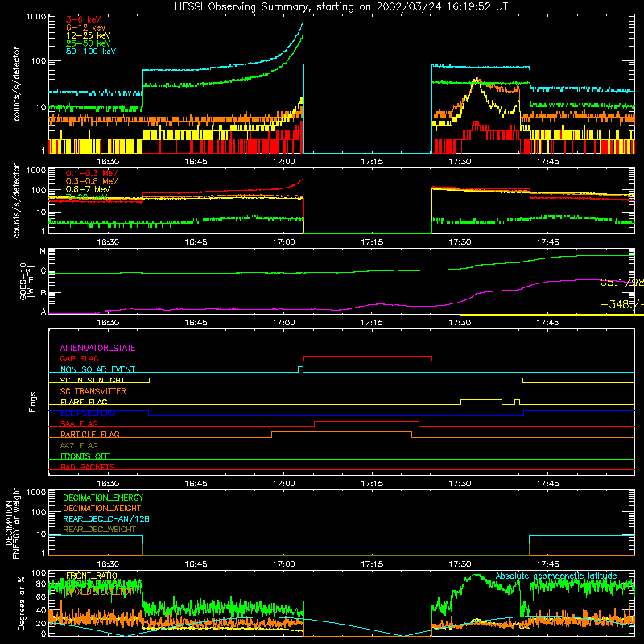The image size is (644, 644).
Task: Click the 16:30 time label under decimation panel
Action: 108,564
